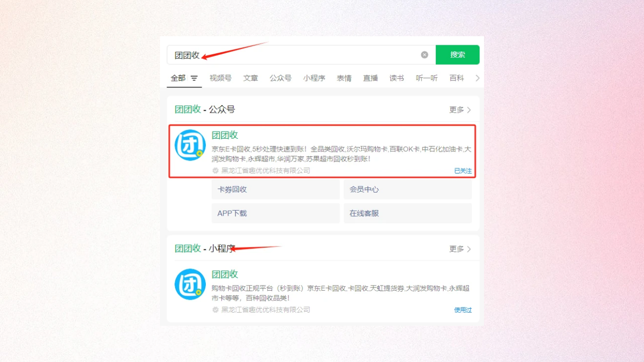This screenshot has height=362, width=644.
Task: Open the 在线客服 menu button
Action: point(408,213)
